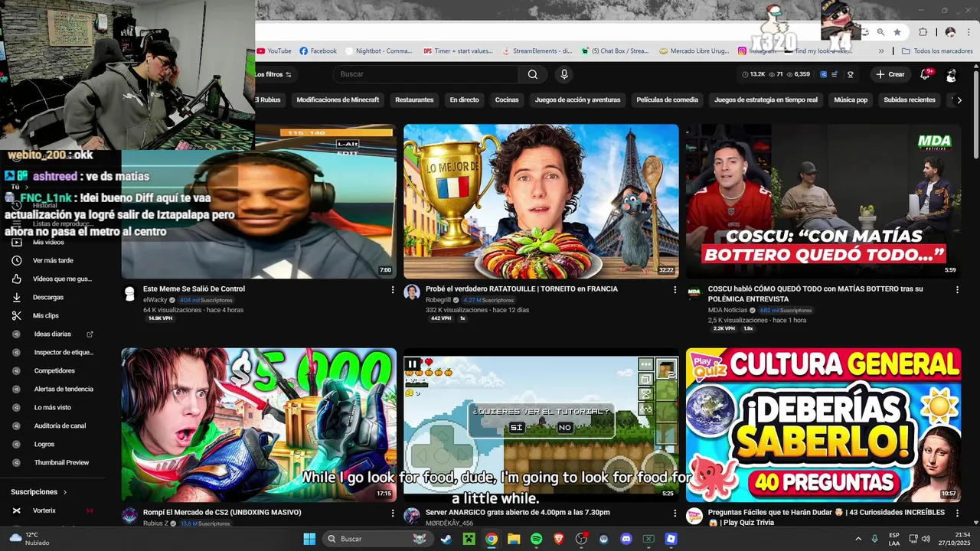Open Vídeos que me gustan in sidebar
Viewport: 980px width, 551px height.
coord(61,279)
